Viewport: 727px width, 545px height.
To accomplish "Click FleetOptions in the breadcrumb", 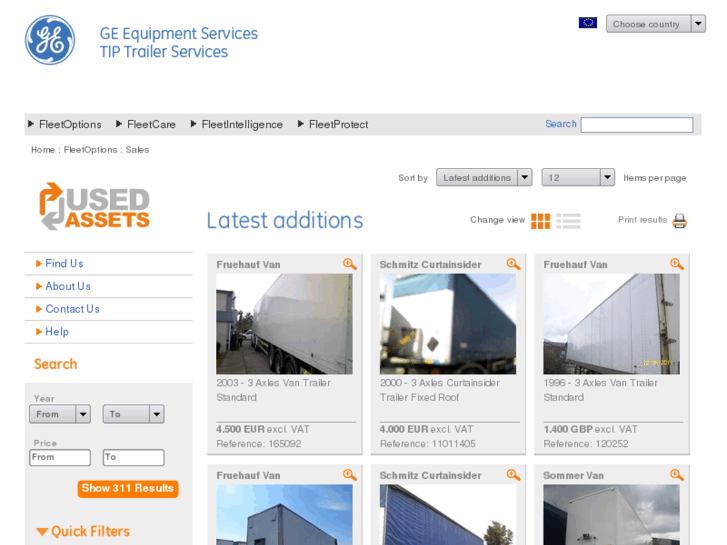I will 90,150.
